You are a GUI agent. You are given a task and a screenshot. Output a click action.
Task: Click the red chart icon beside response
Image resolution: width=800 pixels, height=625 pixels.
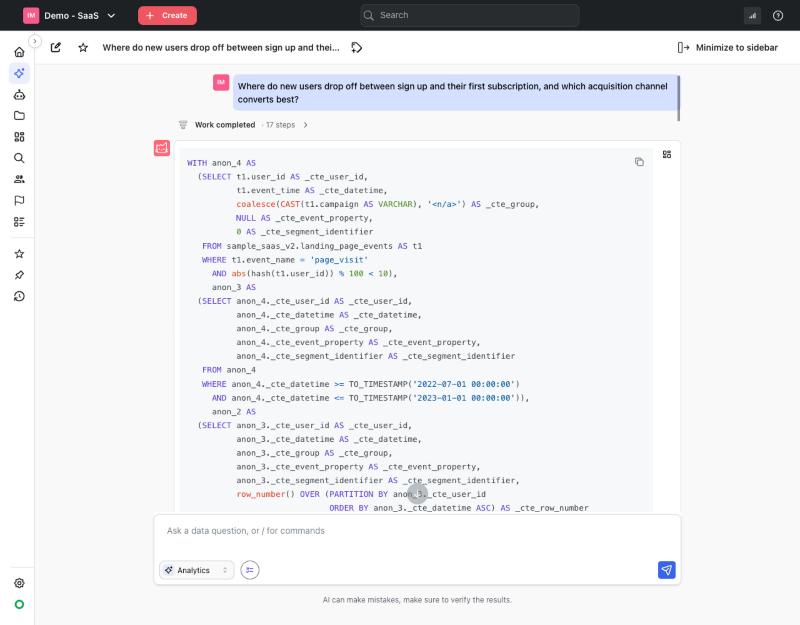162,148
